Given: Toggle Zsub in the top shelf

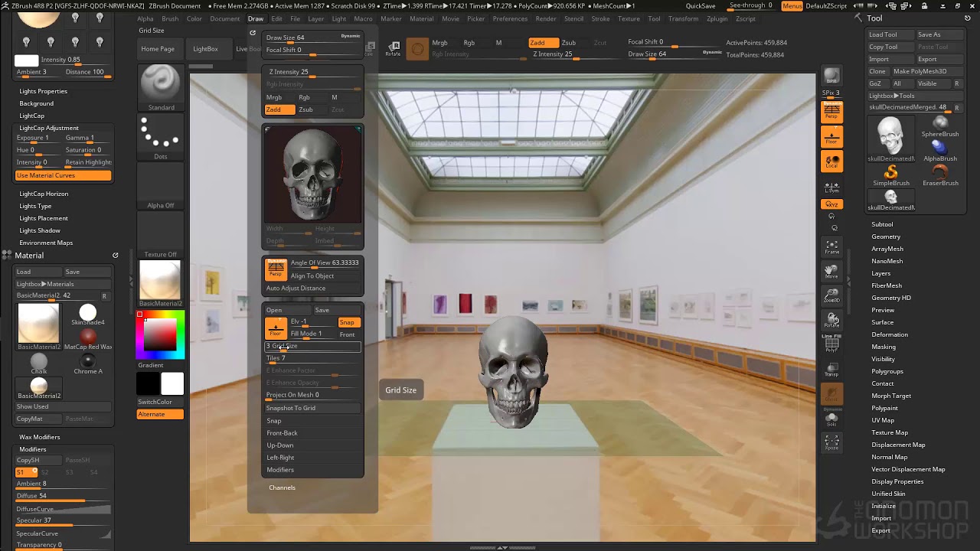Looking at the screenshot, I should coord(569,43).
